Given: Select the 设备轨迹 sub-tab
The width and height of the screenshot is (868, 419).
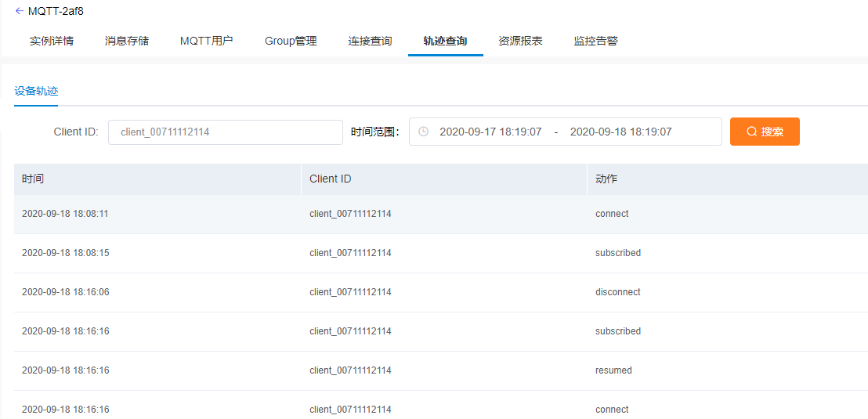Looking at the screenshot, I should point(36,91).
